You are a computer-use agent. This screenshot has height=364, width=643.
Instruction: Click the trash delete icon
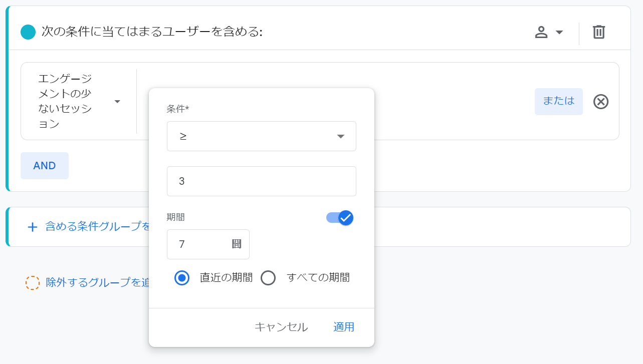(x=599, y=32)
